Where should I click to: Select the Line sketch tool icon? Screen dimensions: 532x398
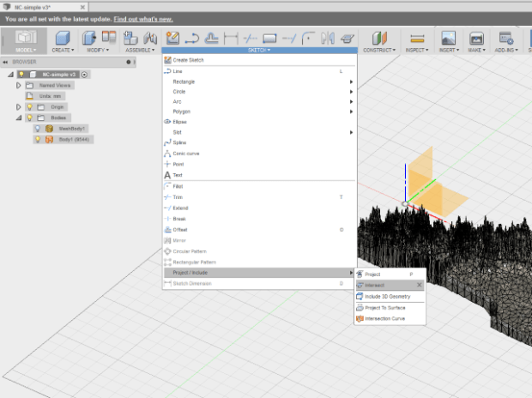[x=192, y=38]
